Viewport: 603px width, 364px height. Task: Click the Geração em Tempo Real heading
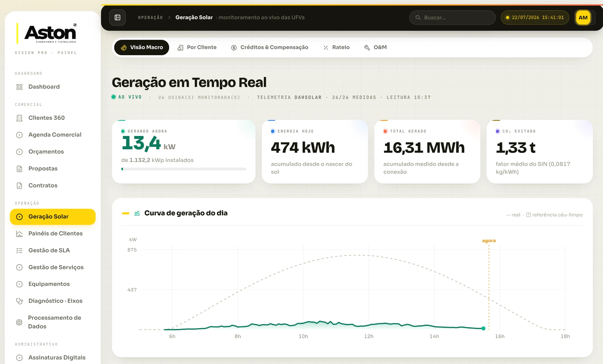[189, 83]
